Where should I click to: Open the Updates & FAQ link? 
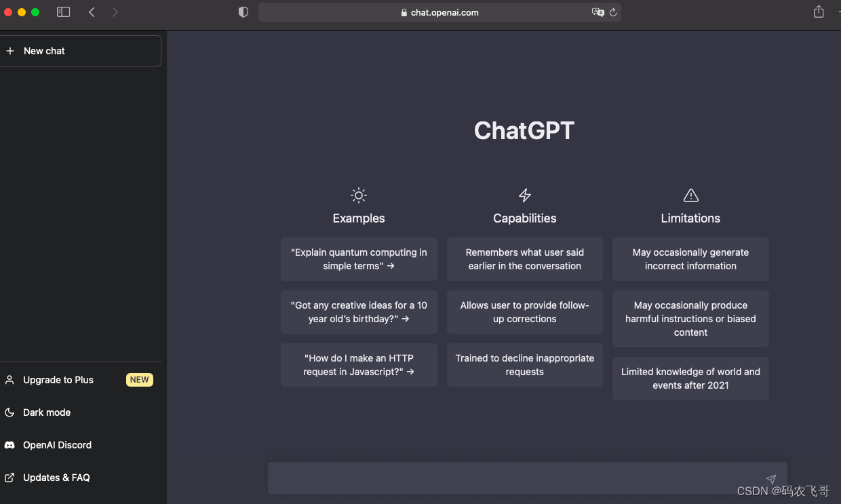point(56,478)
